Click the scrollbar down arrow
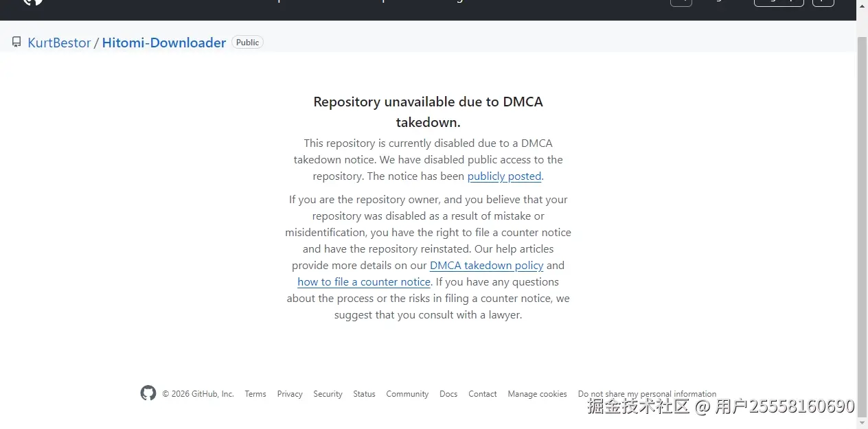This screenshot has width=868, height=429. coord(863,423)
